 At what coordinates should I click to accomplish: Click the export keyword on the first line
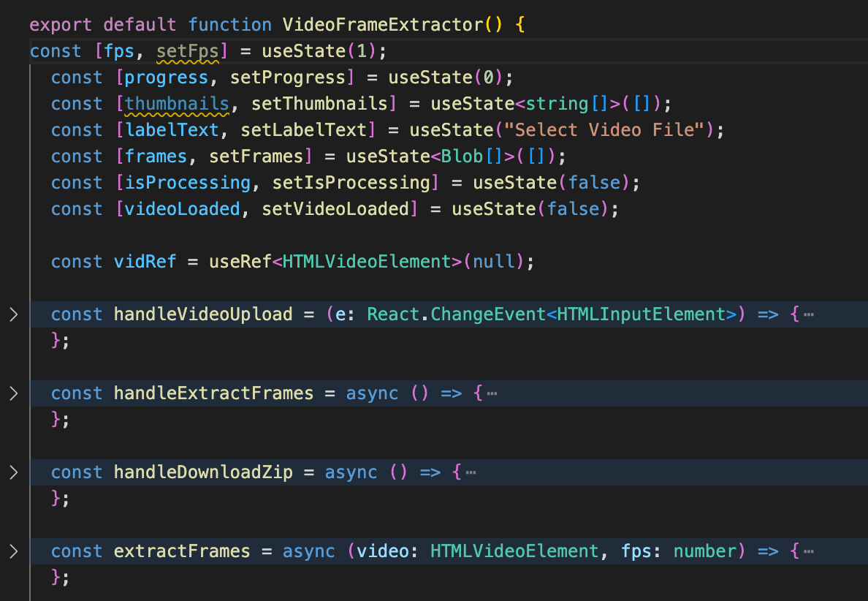(61, 25)
